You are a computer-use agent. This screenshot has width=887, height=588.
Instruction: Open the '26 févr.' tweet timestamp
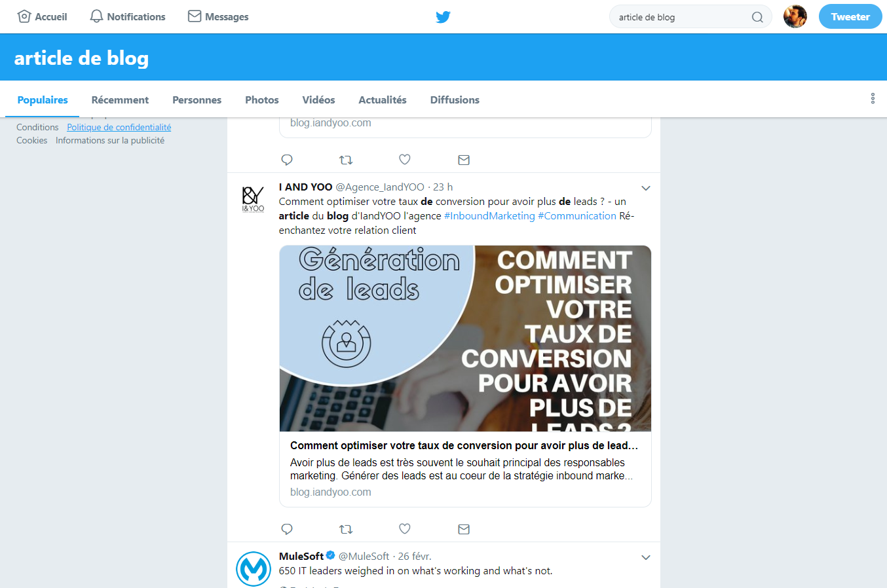(415, 557)
